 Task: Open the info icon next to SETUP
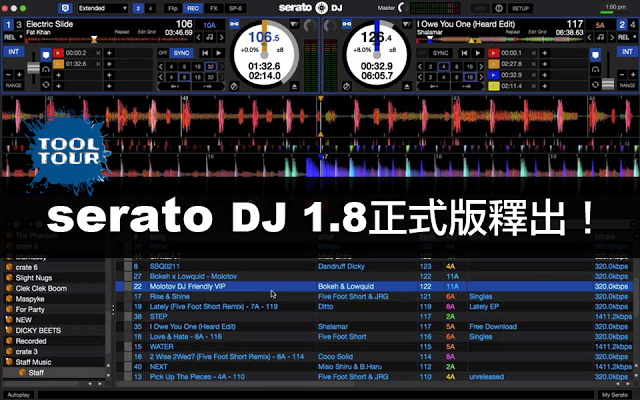tap(499, 8)
